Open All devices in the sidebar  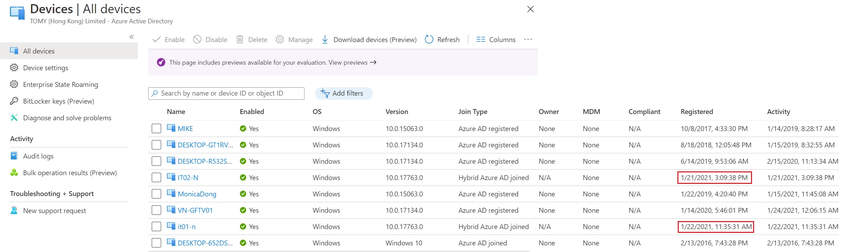pos(69,51)
